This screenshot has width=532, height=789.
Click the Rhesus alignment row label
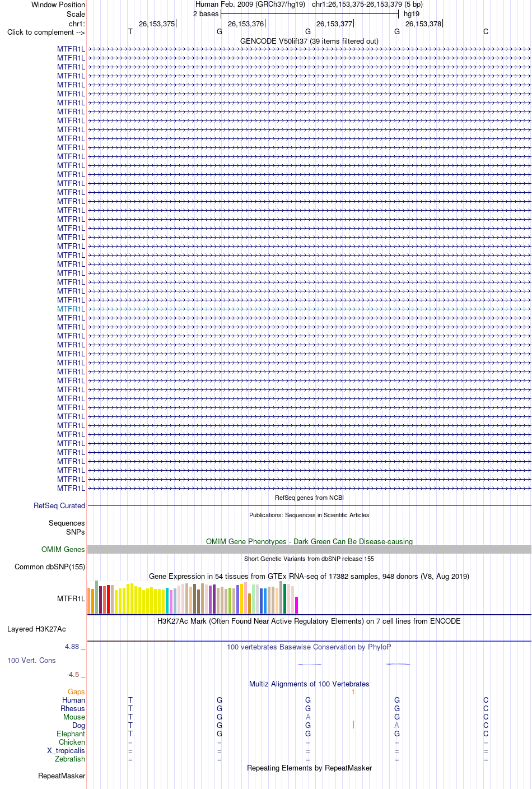click(73, 708)
